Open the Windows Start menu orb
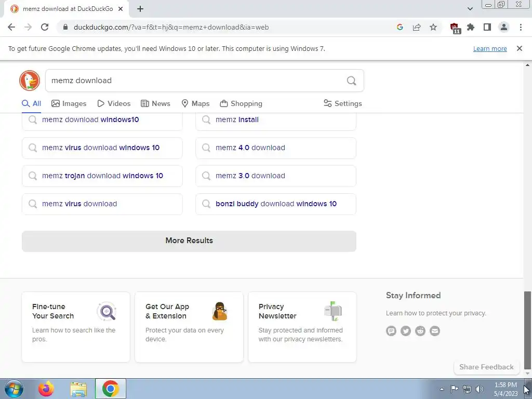The height and width of the screenshot is (399, 532). [x=14, y=389]
